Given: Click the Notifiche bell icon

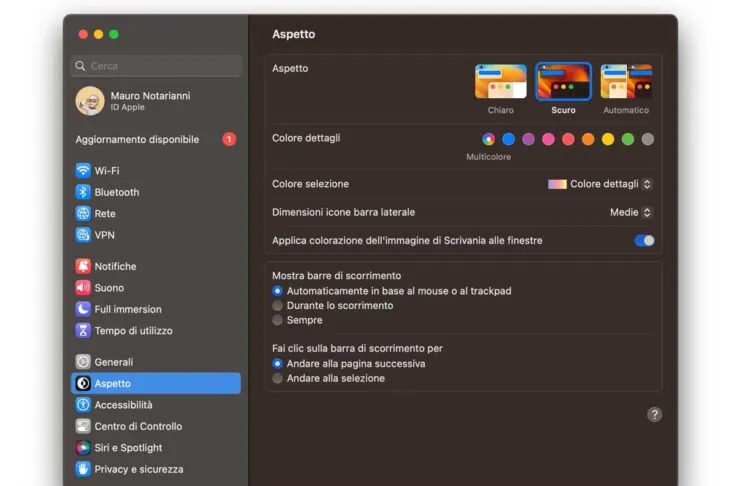Looking at the screenshot, I should [83, 266].
